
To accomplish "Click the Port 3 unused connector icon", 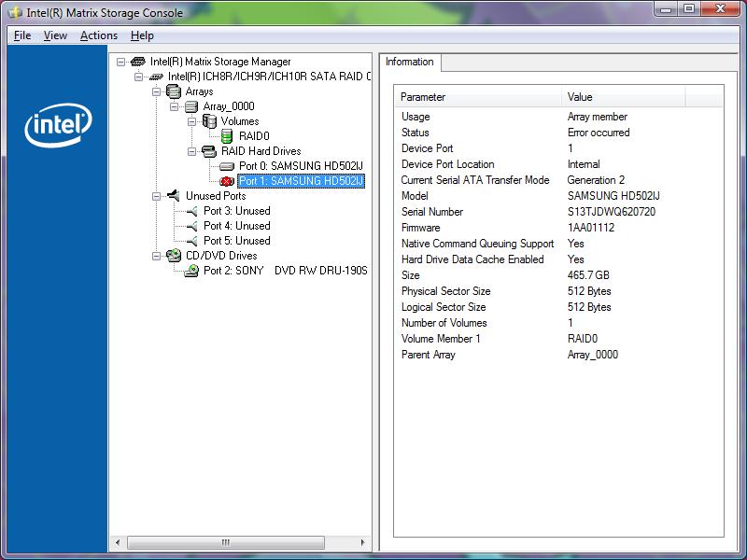I will [x=191, y=211].
